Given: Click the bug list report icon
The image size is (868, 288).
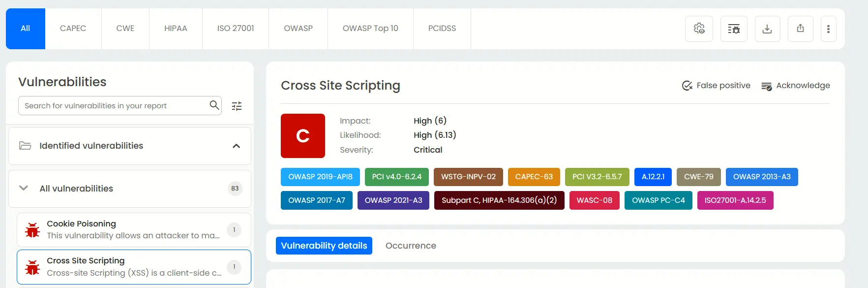Looking at the screenshot, I should [x=734, y=29].
